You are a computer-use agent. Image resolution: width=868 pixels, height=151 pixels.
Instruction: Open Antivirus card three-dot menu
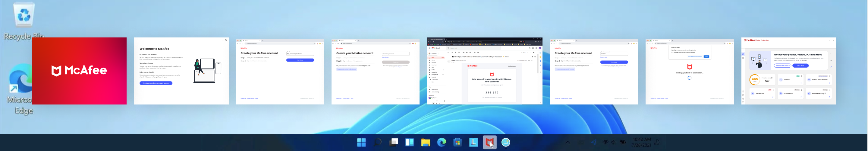coord(802,76)
